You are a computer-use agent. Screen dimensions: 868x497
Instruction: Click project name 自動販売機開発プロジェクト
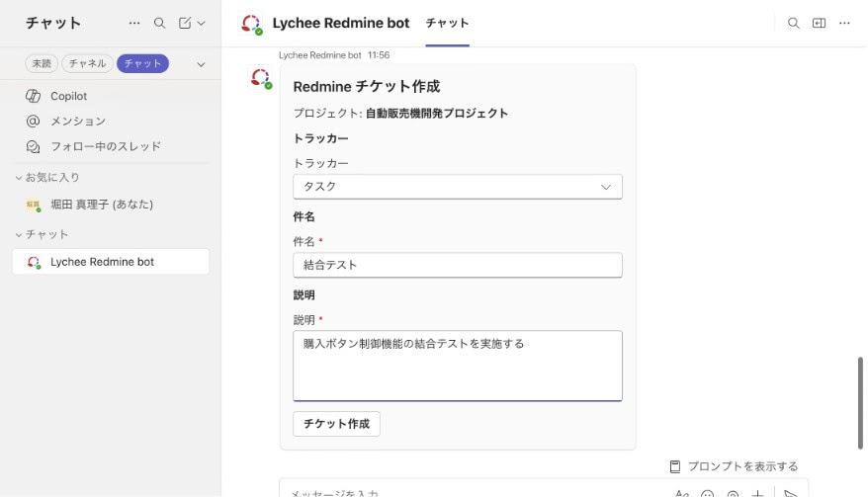coord(437,113)
